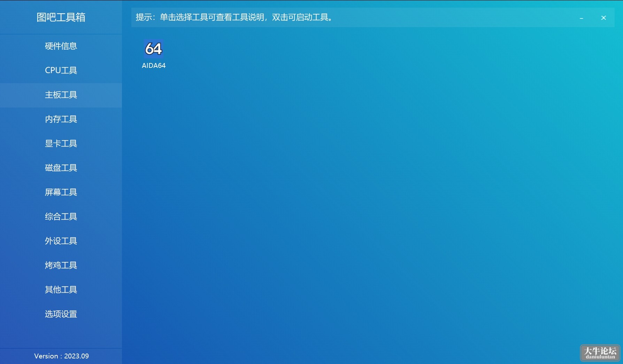The height and width of the screenshot is (364, 623).
Task: Close the 图吧工具箱 window
Action: click(603, 18)
